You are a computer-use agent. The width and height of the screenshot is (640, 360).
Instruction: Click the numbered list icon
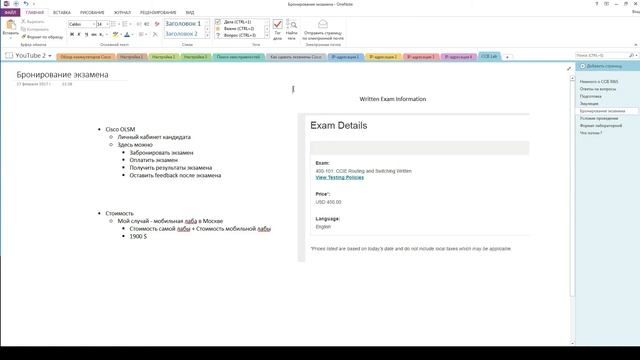coord(125,24)
